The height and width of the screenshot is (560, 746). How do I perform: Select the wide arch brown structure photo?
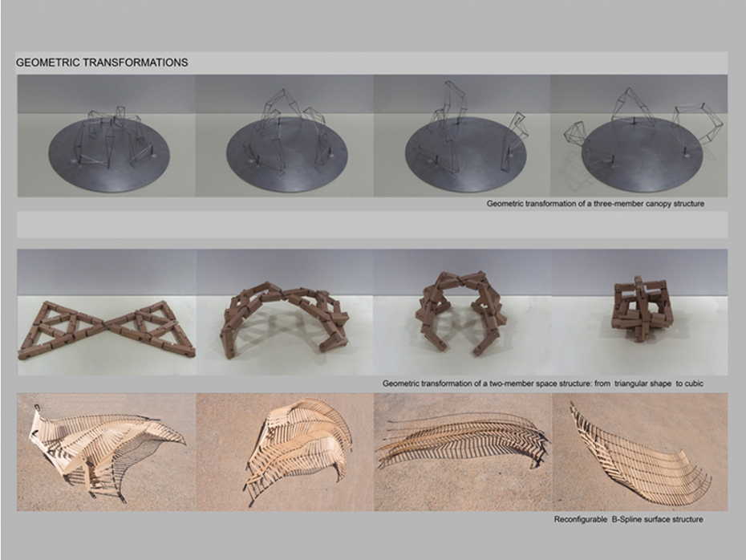pyautogui.click(x=285, y=312)
